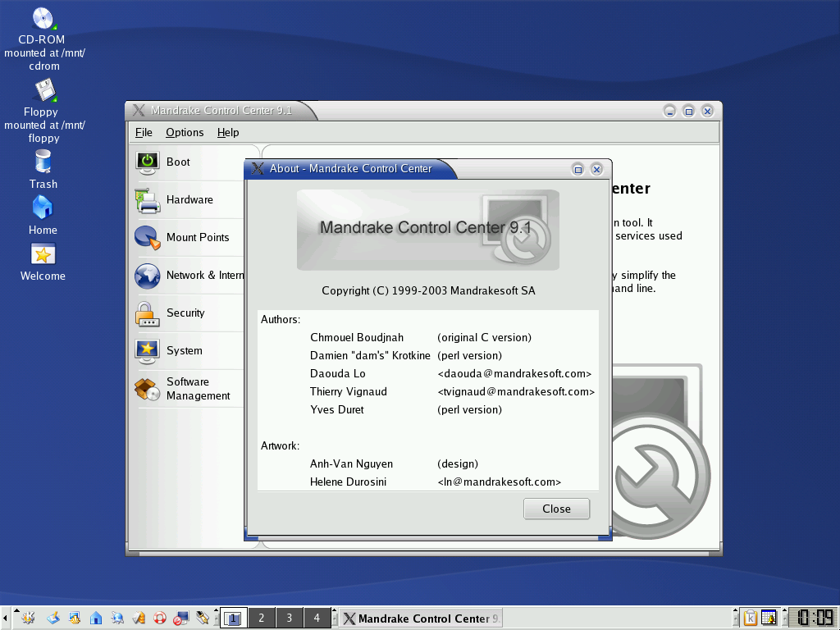This screenshot has width=840, height=630.
Task: Open the Home folder panel icon
Action: point(96,618)
